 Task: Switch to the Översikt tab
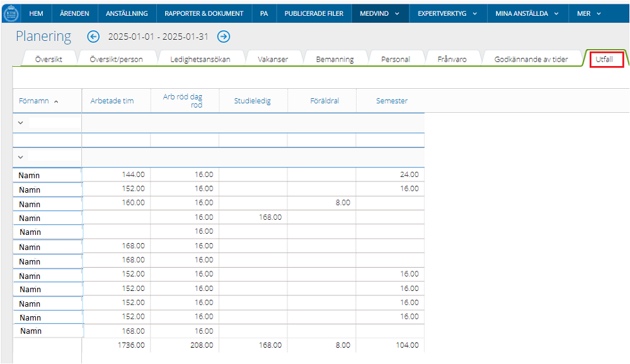pyautogui.click(x=49, y=59)
